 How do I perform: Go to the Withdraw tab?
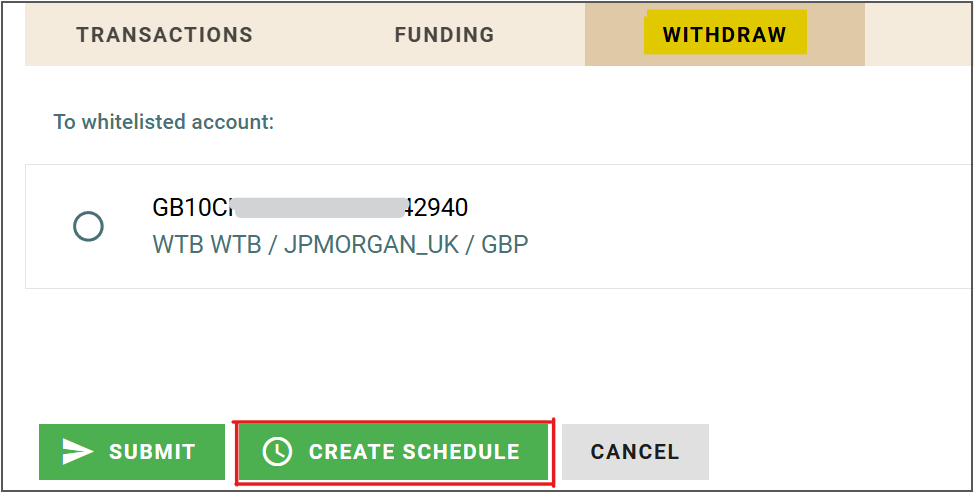coord(724,35)
